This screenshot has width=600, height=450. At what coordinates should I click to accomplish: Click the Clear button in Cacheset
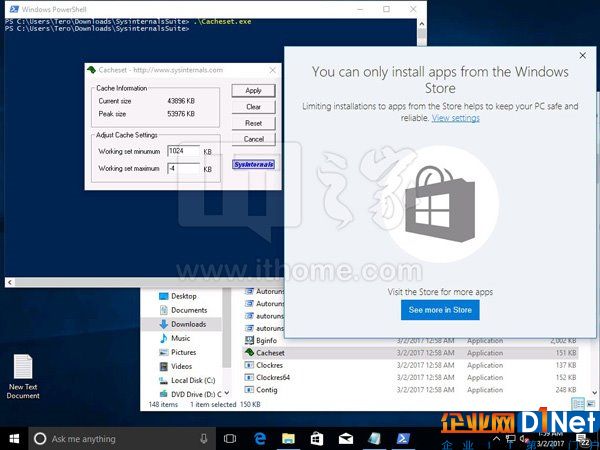tap(253, 107)
